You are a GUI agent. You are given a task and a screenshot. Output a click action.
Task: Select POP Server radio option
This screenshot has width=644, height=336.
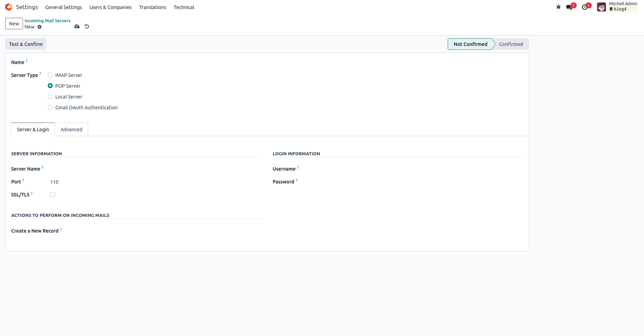pyautogui.click(x=50, y=86)
